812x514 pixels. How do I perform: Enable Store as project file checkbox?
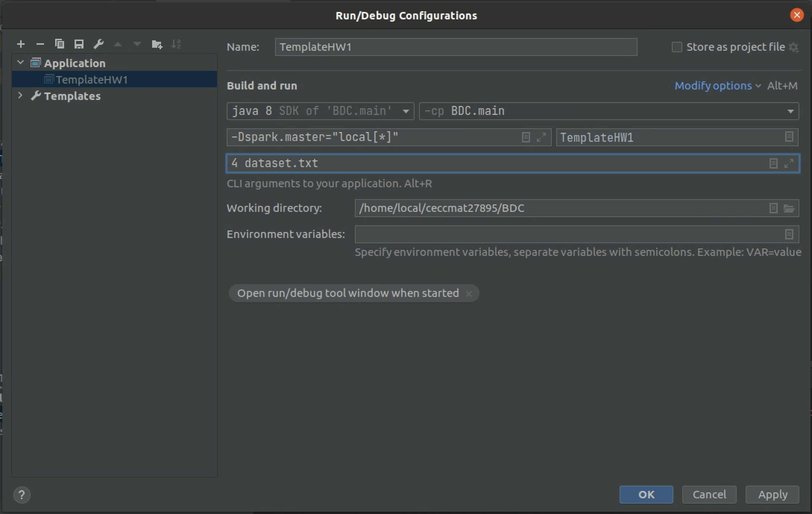[x=677, y=47]
